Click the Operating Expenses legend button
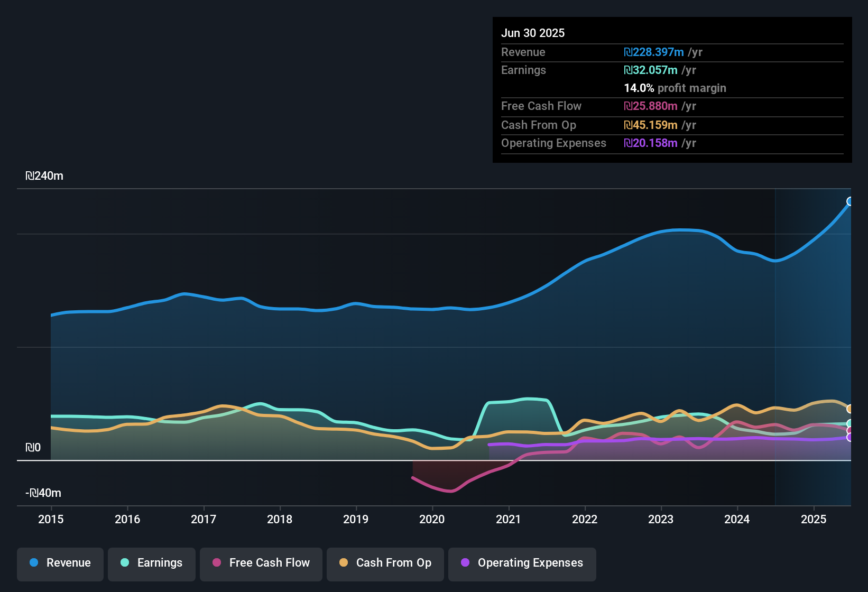Image resolution: width=868 pixels, height=592 pixels. click(522, 563)
